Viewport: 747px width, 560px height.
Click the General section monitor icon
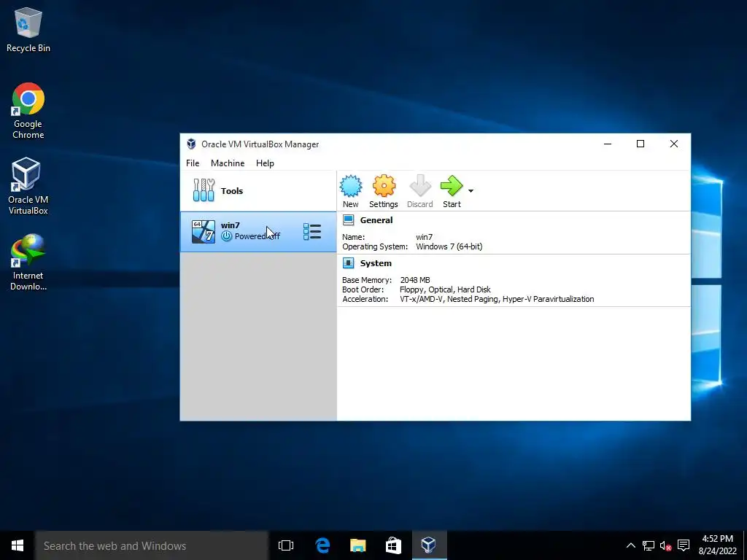tap(348, 220)
